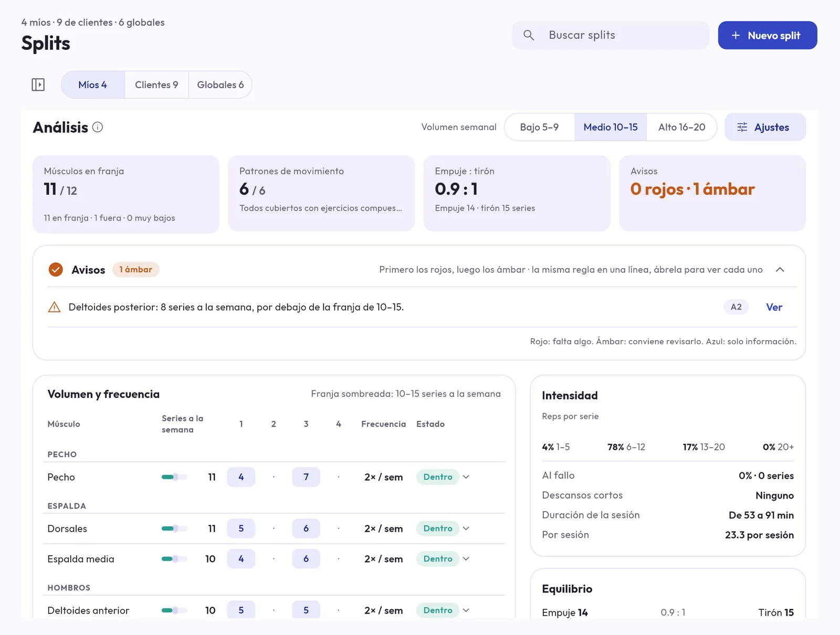840x635 pixels.
Task: Open the Ver link for Deltoides posterior
Action: [x=774, y=307]
